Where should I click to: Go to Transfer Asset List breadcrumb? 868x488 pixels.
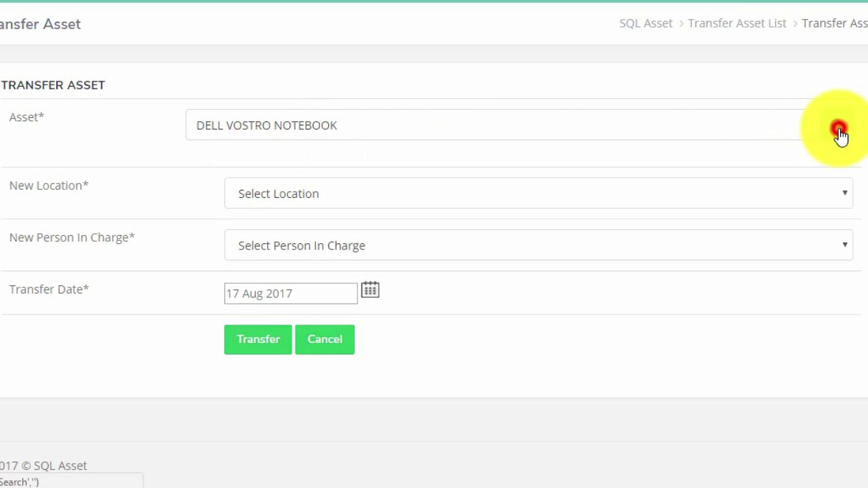(x=737, y=23)
